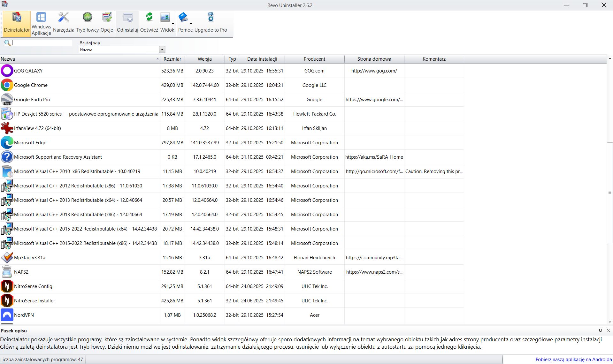The width and height of the screenshot is (613, 364).
Task: Select Visual C++ 2015-2022 (x64) icon
Action: 7,229
